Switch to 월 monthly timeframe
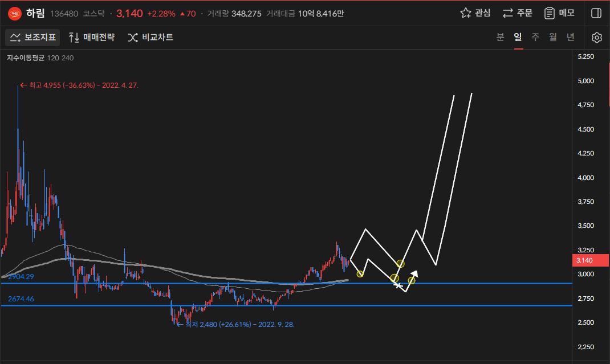This screenshot has width=610, height=364. (553, 37)
